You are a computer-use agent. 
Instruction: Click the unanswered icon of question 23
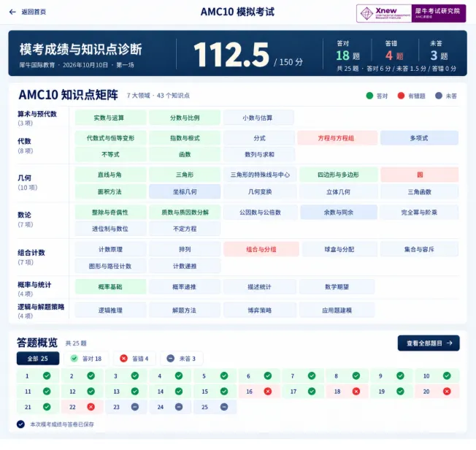(x=135, y=407)
